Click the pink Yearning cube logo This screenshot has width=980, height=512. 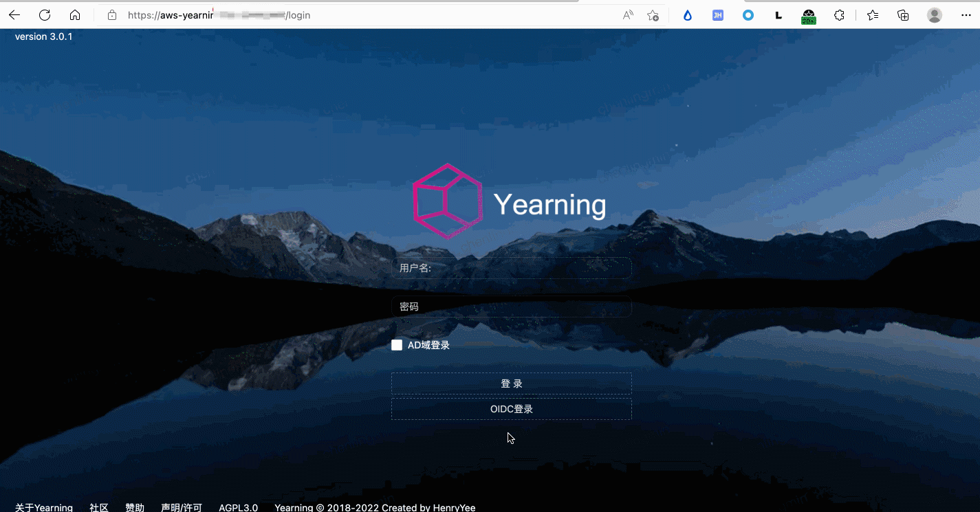click(448, 201)
